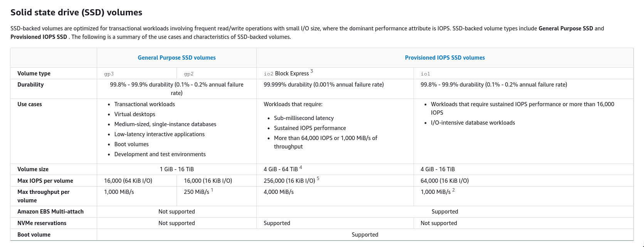
Task: Click the Amazon EBS Multi-attach row label
Action: click(50, 212)
